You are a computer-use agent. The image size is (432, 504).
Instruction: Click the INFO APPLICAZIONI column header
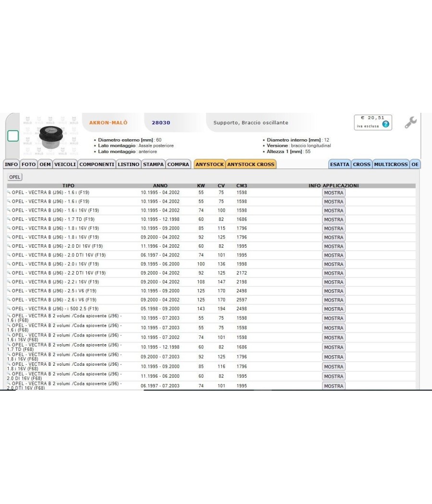tap(334, 185)
